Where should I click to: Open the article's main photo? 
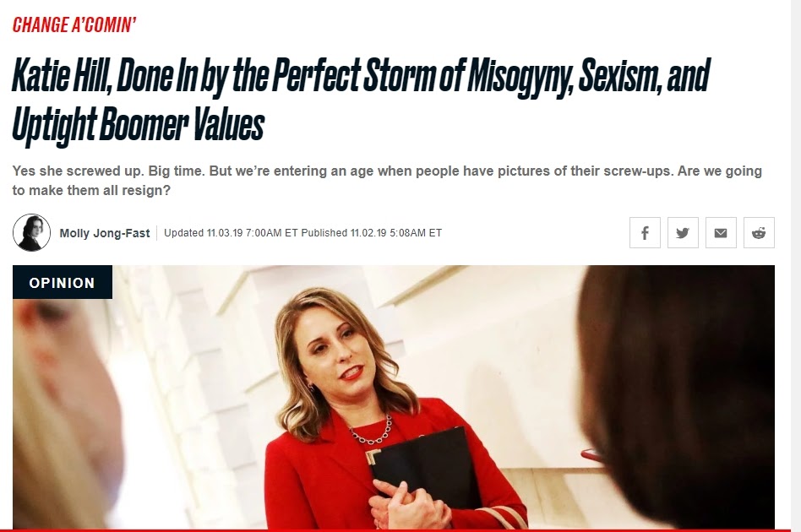(x=394, y=397)
